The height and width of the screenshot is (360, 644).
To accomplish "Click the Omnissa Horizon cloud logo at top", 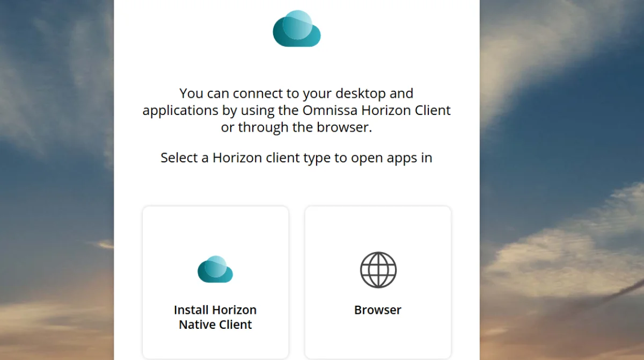I will [297, 28].
